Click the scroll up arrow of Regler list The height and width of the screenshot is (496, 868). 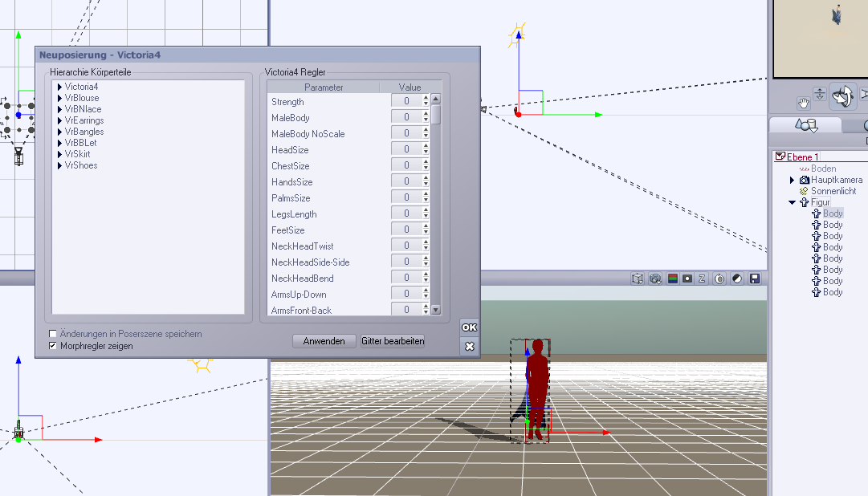point(436,99)
